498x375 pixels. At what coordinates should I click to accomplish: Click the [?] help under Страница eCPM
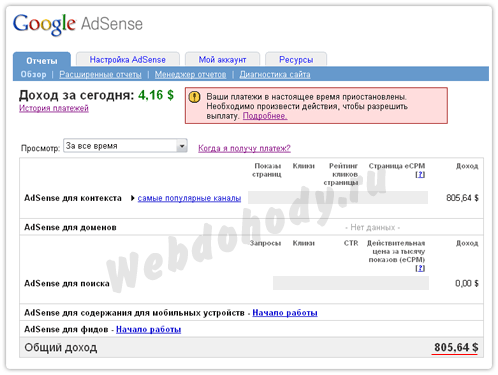coord(420,174)
